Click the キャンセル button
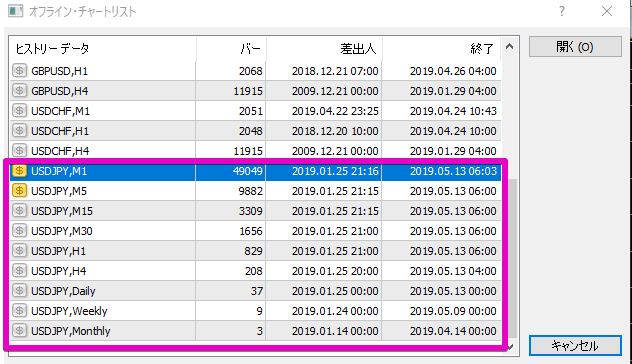The width and height of the screenshot is (632, 364). [x=575, y=345]
